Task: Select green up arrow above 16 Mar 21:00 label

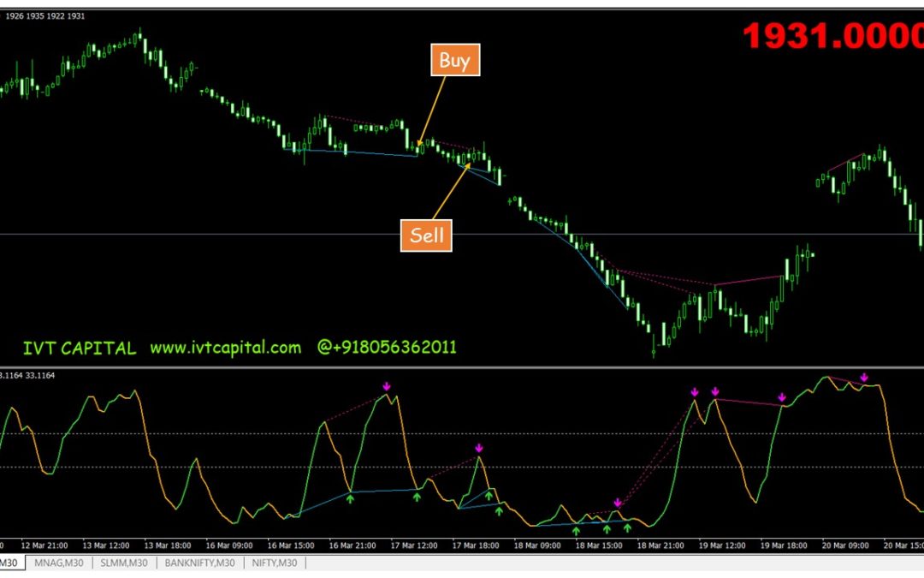Action: (351, 499)
